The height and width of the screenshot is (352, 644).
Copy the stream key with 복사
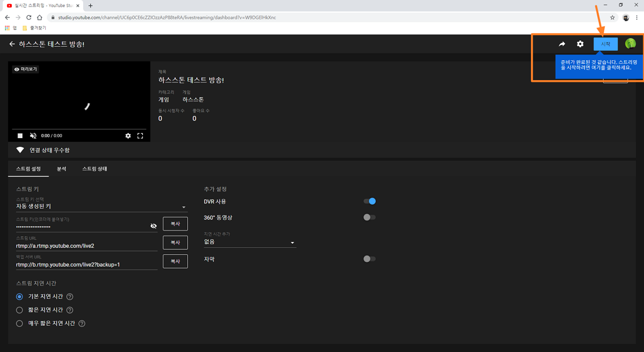[x=176, y=223]
